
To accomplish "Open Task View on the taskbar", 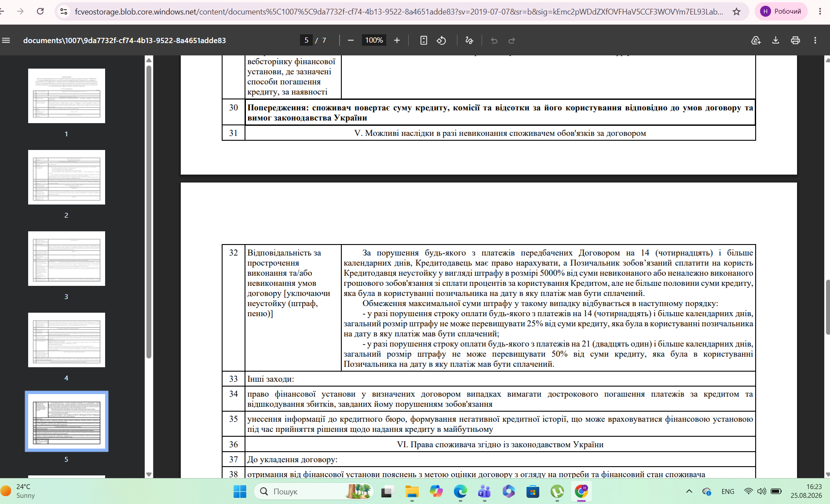I will tap(387, 491).
